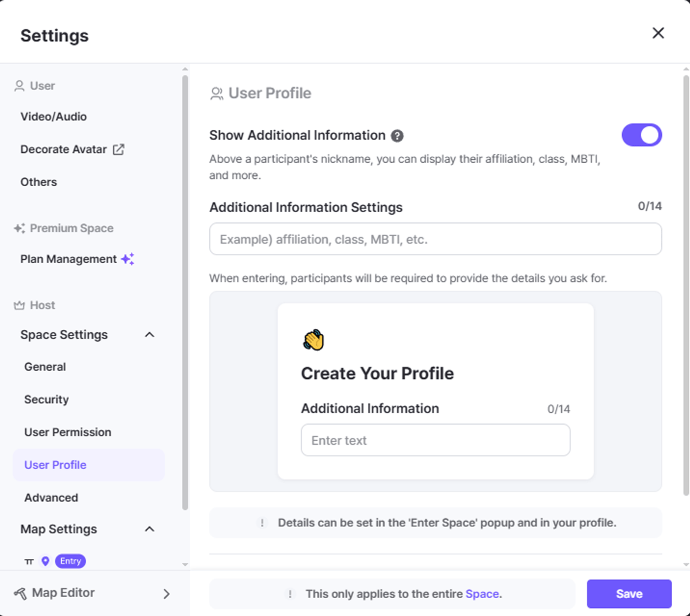Click the User Profile heading icon
Viewport: 690px width, 616px height.
coord(217,94)
